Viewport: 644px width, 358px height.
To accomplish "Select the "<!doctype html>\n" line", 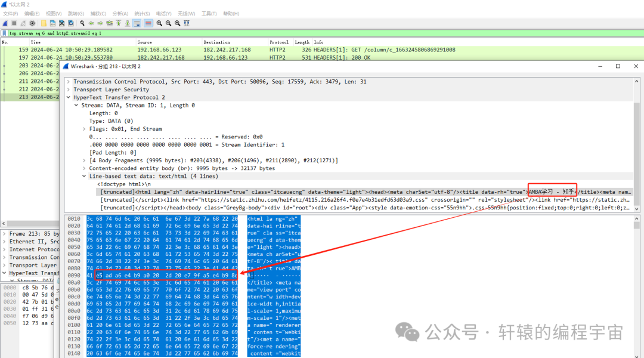I will [124, 184].
